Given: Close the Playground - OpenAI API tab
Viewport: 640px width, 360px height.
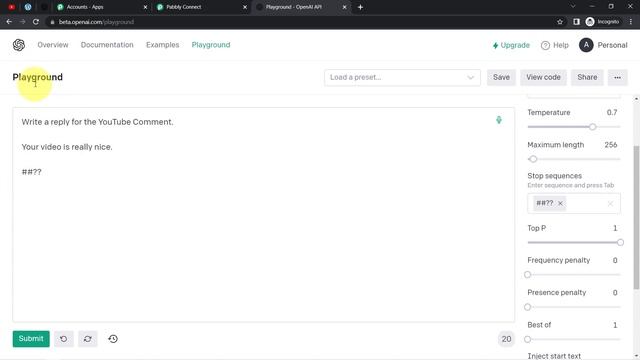Looking at the screenshot, I should coord(344,7).
